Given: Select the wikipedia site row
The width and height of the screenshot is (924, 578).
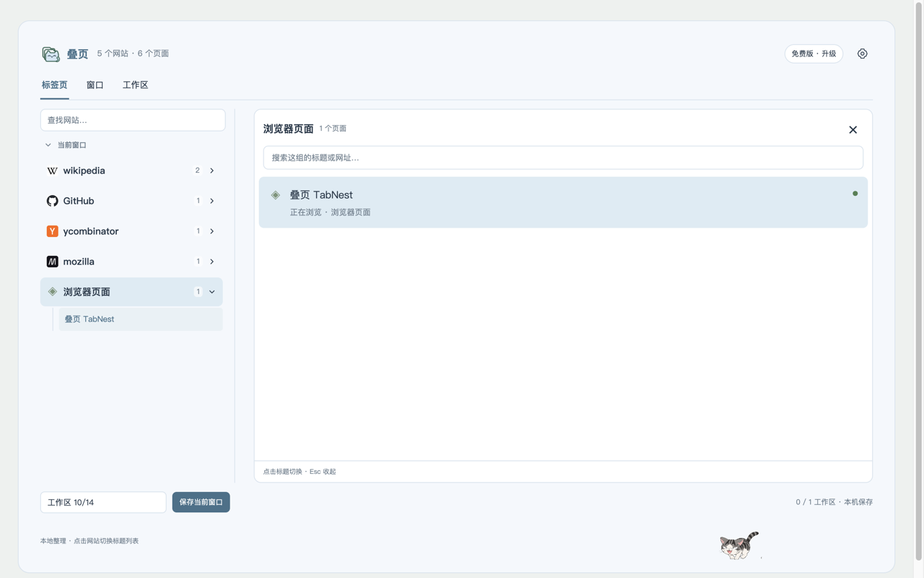Looking at the screenshot, I should click(x=131, y=171).
